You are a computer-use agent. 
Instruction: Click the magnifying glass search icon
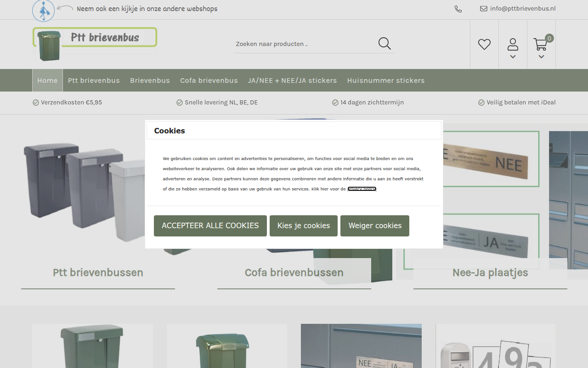(x=384, y=44)
